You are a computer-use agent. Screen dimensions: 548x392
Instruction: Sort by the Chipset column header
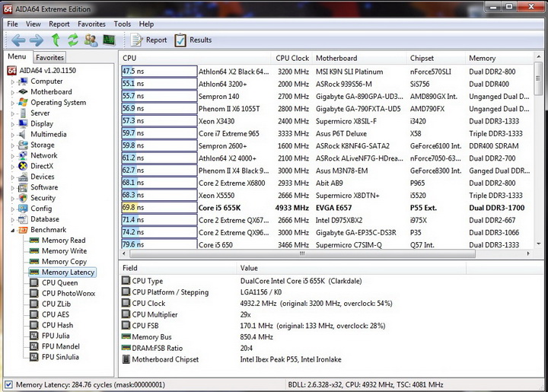tap(435, 58)
